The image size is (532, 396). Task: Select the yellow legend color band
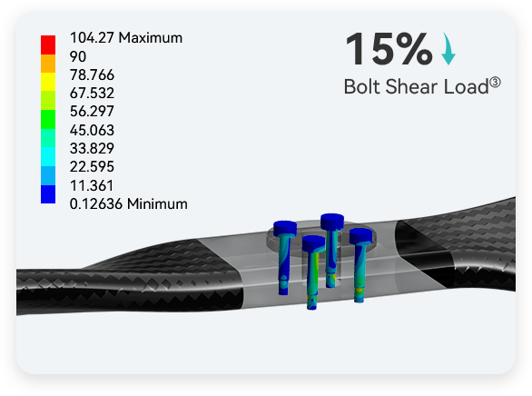pyautogui.click(x=48, y=82)
